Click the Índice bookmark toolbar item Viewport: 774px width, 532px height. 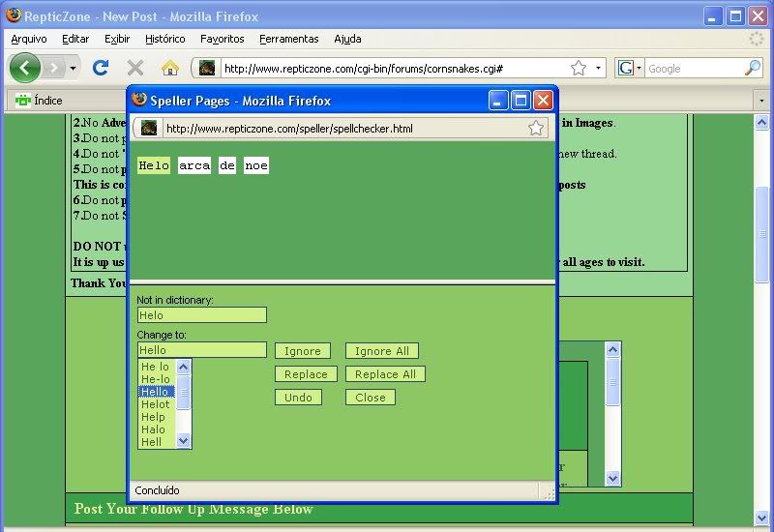(39, 101)
